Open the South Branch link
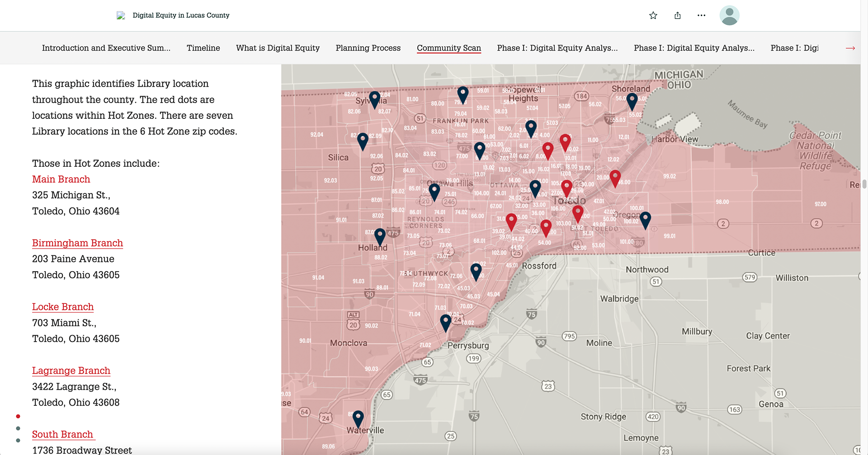The image size is (868, 455). [63, 434]
